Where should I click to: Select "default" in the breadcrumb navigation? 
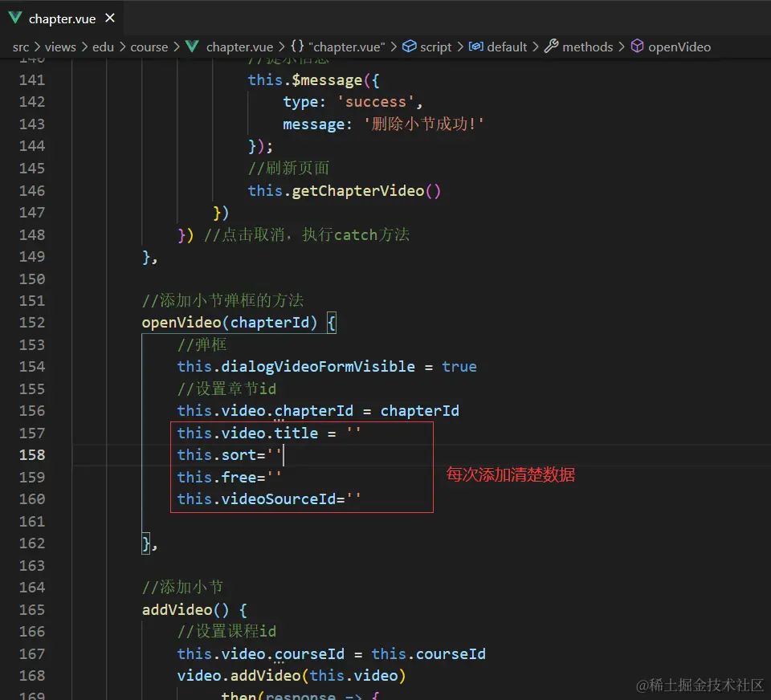[508, 47]
